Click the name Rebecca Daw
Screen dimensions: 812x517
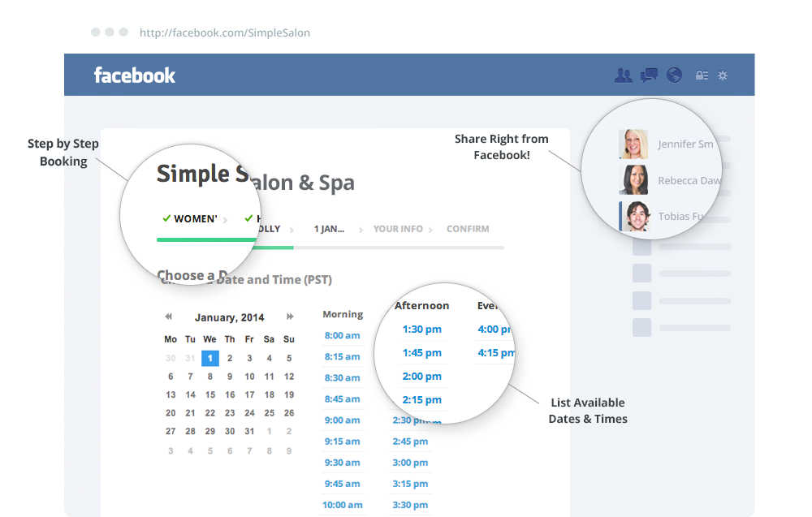point(689,181)
